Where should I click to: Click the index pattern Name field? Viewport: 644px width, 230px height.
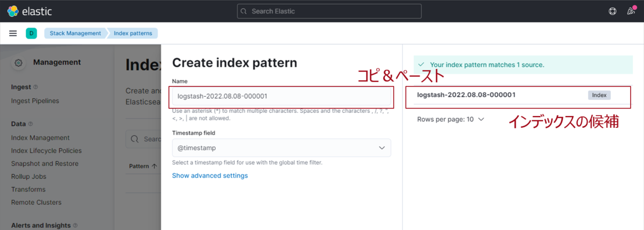[x=281, y=96]
